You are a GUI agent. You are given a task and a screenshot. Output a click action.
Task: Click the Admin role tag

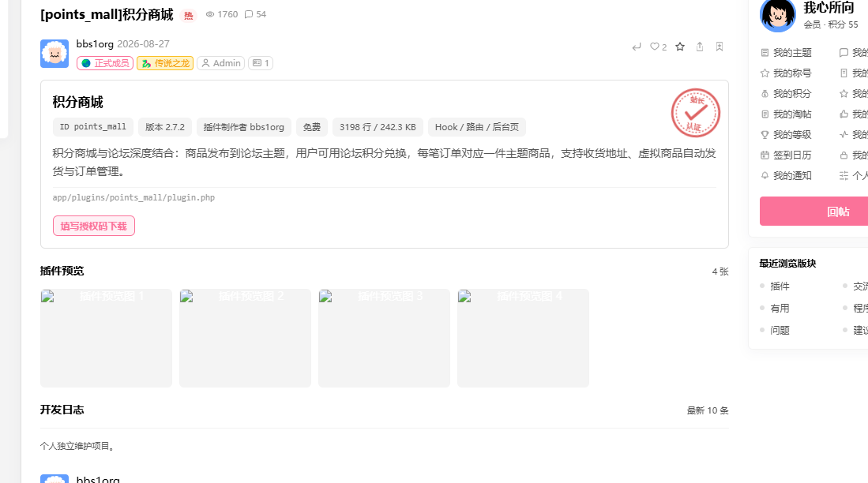point(221,63)
